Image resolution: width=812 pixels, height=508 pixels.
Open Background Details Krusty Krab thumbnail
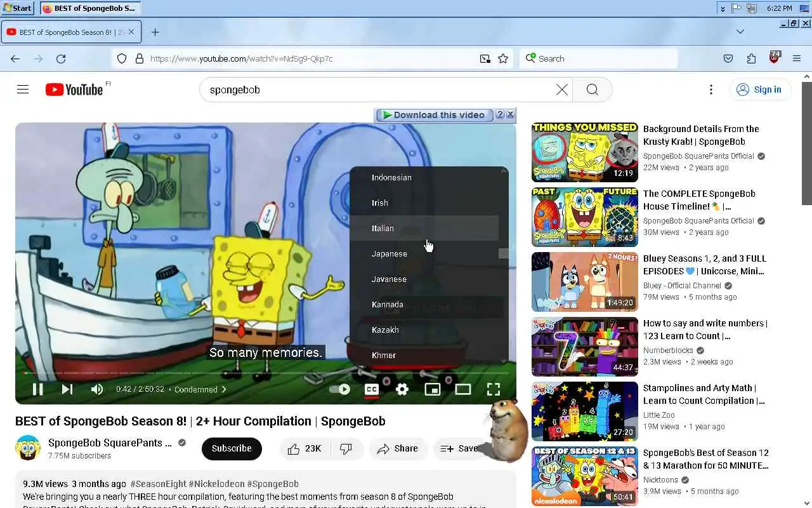585,152
